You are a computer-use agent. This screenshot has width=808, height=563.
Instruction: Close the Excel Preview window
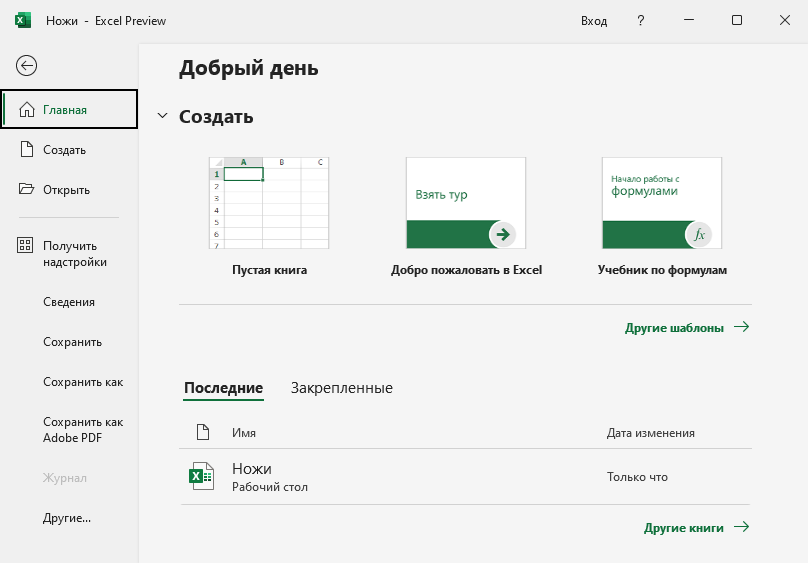coord(785,20)
